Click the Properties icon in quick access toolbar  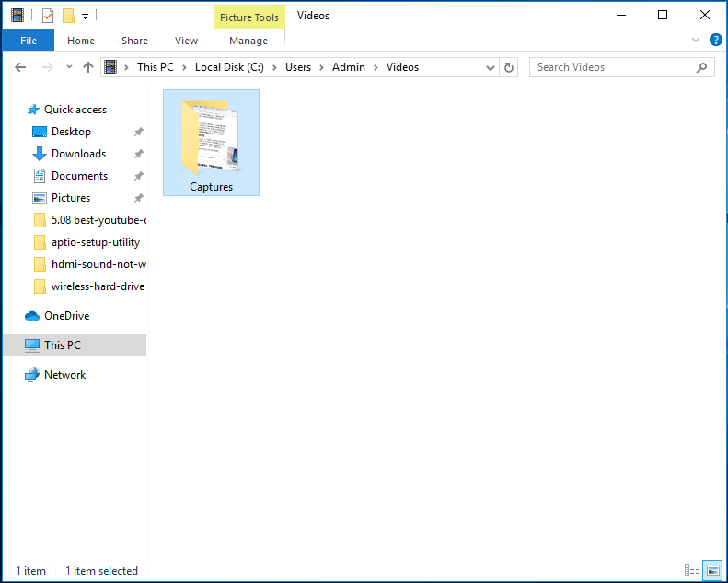point(48,15)
